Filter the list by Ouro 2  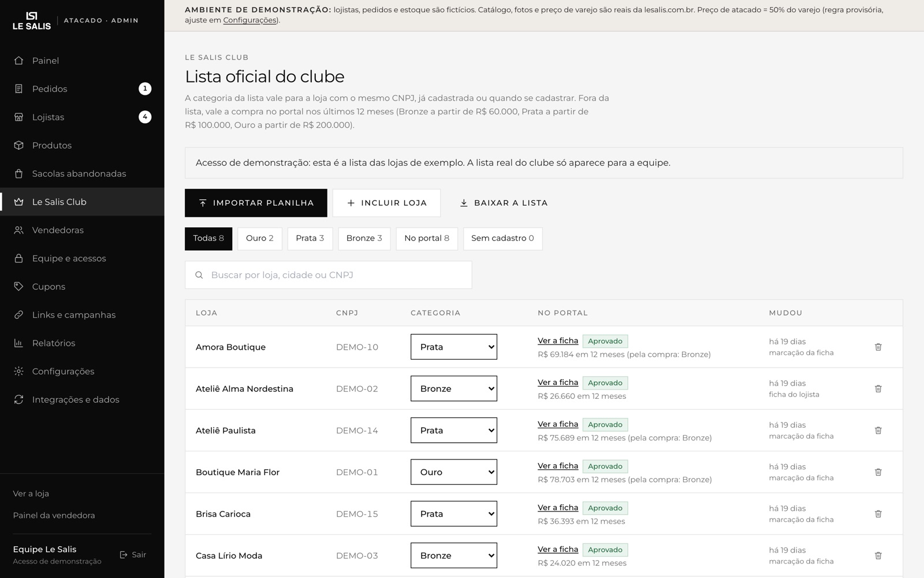point(260,239)
